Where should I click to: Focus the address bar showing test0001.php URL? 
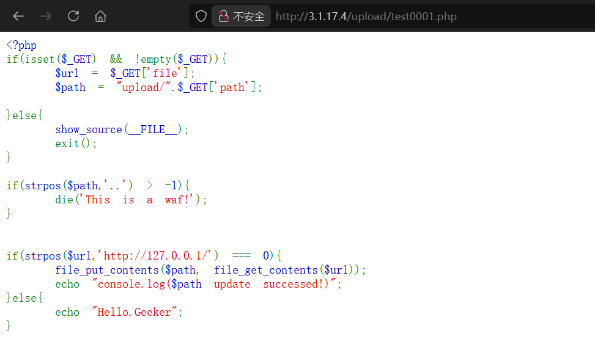366,16
